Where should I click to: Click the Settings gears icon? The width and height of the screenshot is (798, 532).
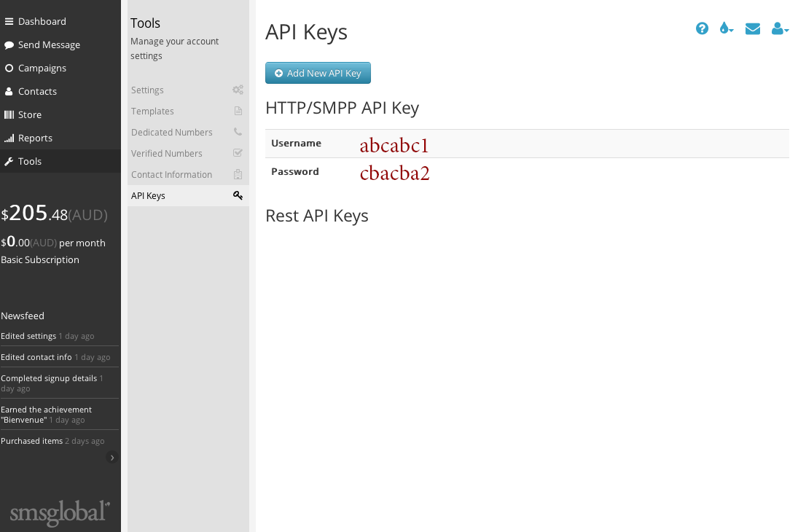pos(238,90)
